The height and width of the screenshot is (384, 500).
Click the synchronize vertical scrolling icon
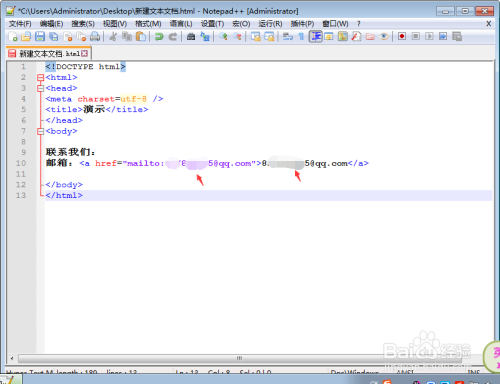(256, 36)
